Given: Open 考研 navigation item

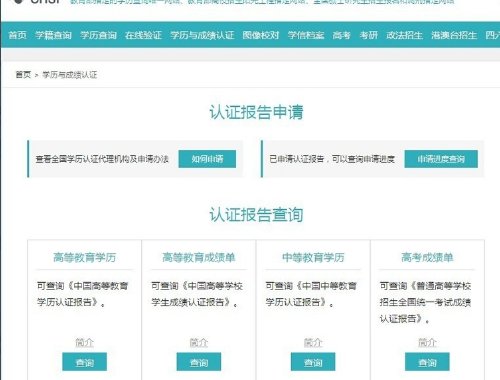Looking at the screenshot, I should [369, 35].
